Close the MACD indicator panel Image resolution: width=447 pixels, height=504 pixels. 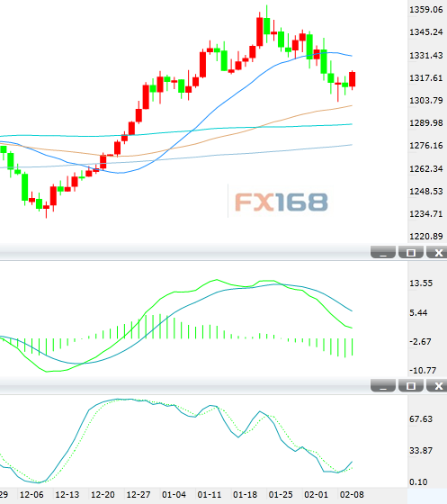437,252
